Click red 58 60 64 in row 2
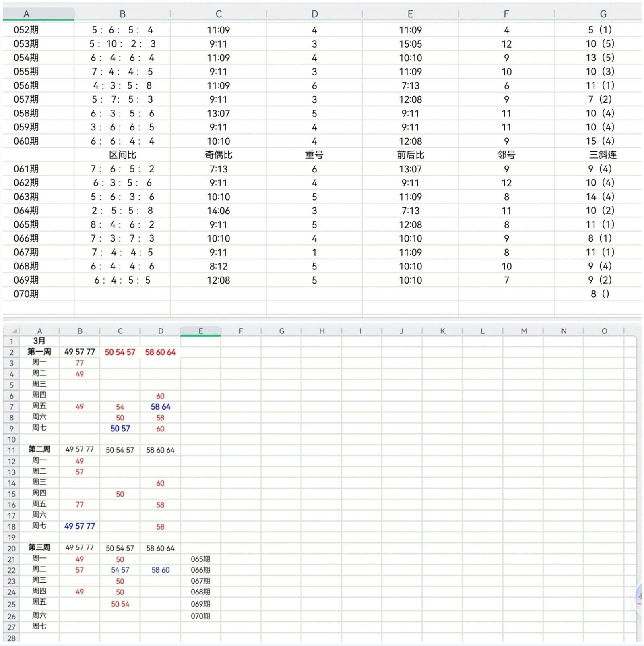Image resolution: width=644 pixels, height=646 pixels. (160, 352)
